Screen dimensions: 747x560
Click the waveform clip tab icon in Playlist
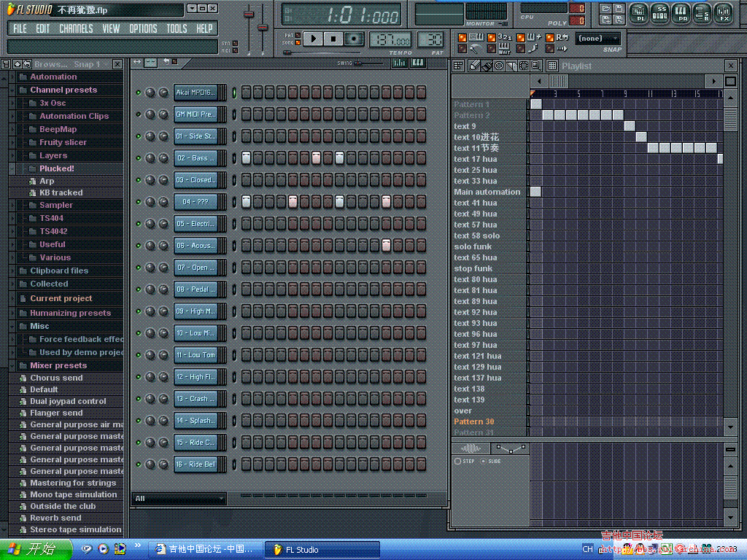click(471, 448)
